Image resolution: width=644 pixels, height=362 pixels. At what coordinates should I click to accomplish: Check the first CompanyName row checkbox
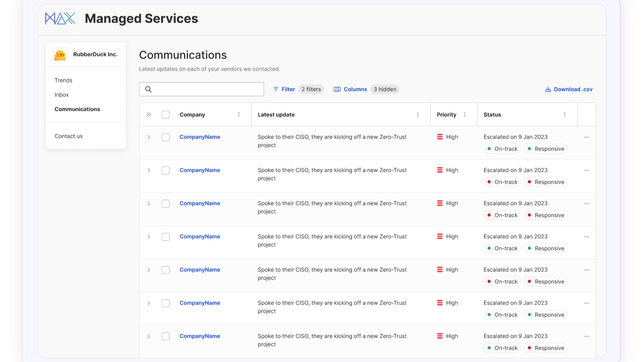166,137
